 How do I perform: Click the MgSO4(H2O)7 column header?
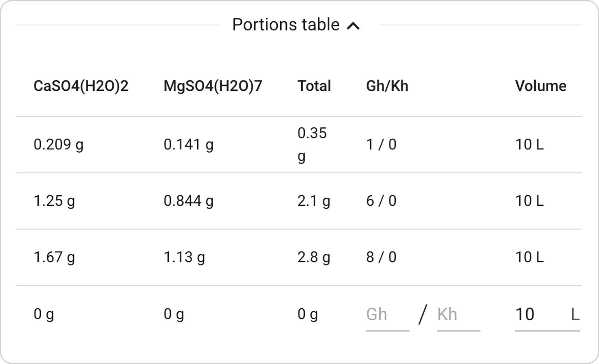coord(213,86)
